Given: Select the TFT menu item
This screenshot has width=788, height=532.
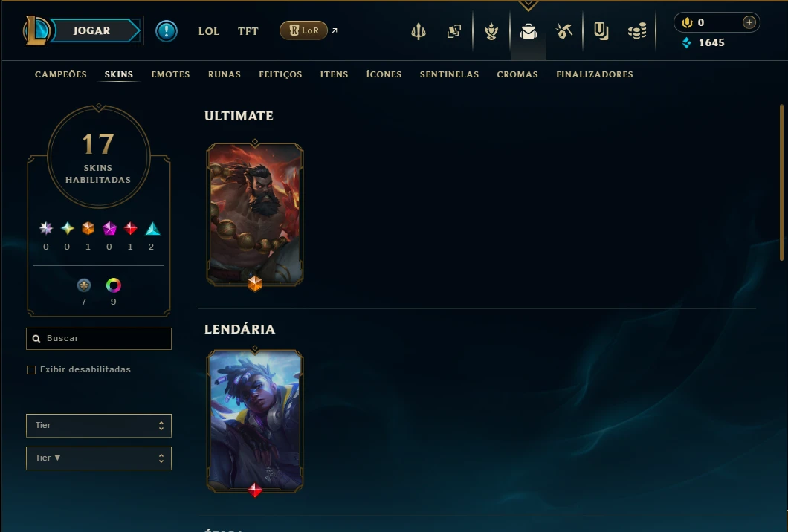Looking at the screenshot, I should click(248, 31).
